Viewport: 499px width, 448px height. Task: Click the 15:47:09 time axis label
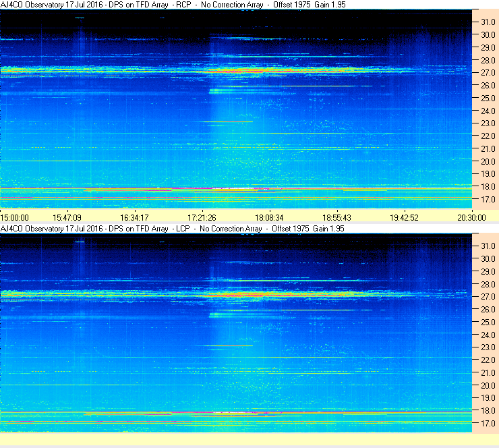coord(67,217)
